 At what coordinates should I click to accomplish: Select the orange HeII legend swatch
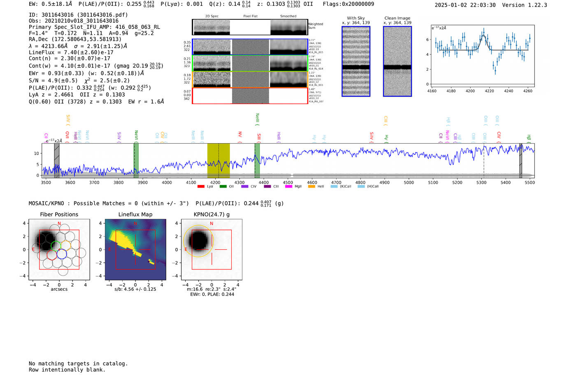[x=311, y=187]
